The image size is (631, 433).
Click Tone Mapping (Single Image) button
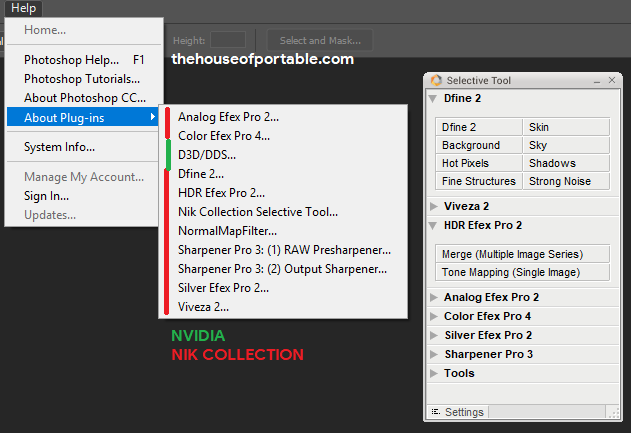click(522, 272)
